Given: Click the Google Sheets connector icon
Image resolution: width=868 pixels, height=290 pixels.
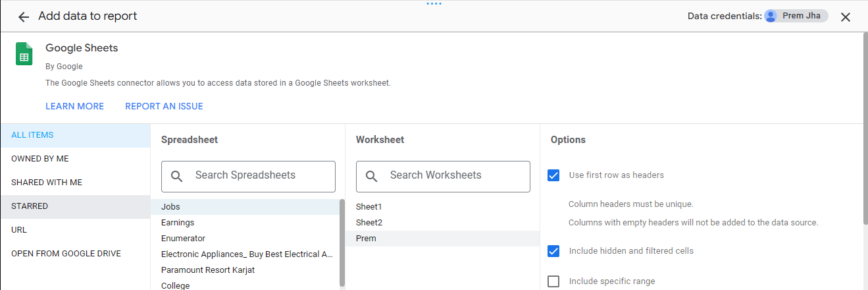Looking at the screenshot, I should 24,54.
